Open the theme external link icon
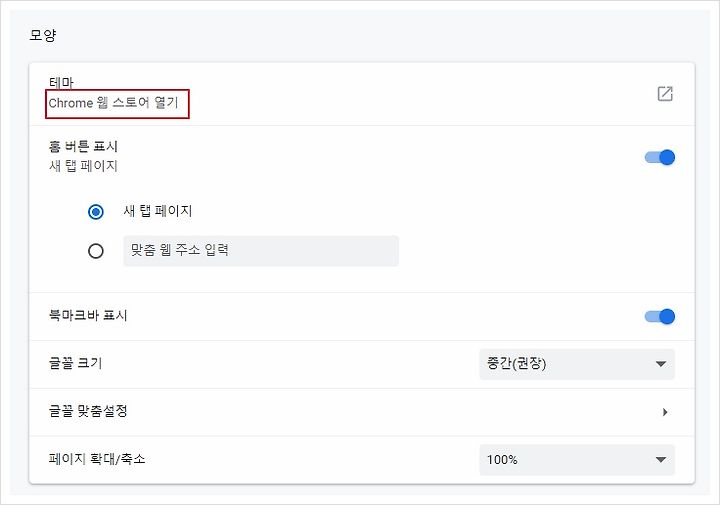Image resolution: width=720 pixels, height=505 pixels. click(665, 94)
